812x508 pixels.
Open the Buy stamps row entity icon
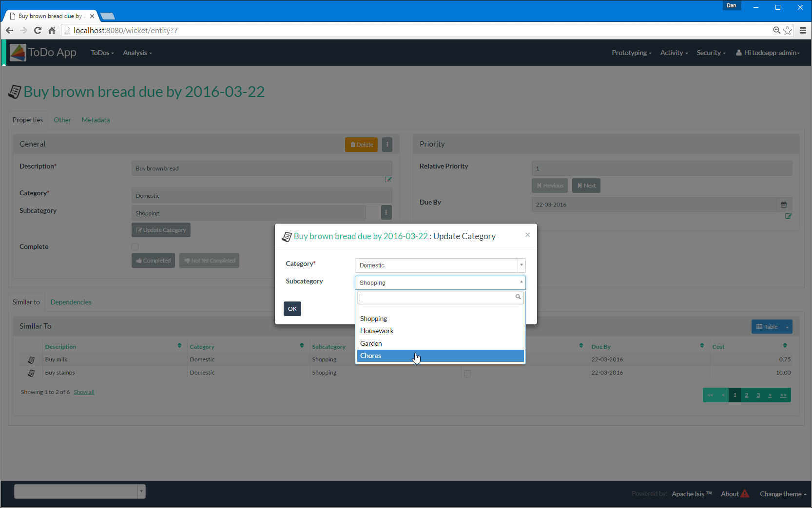click(31, 373)
